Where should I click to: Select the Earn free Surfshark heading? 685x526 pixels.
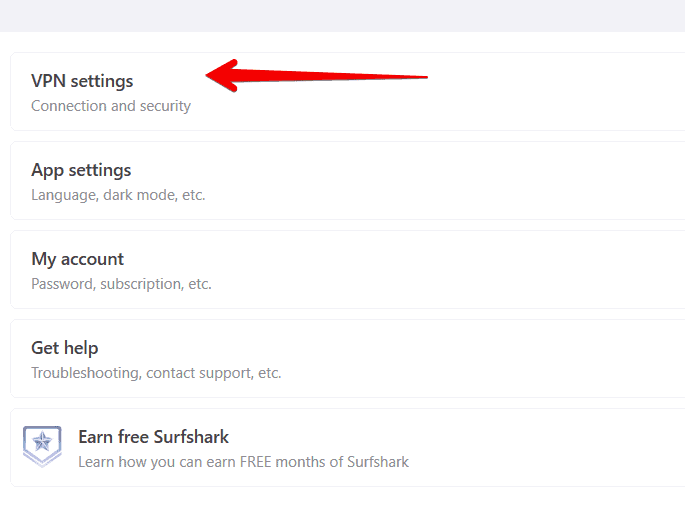(x=153, y=437)
